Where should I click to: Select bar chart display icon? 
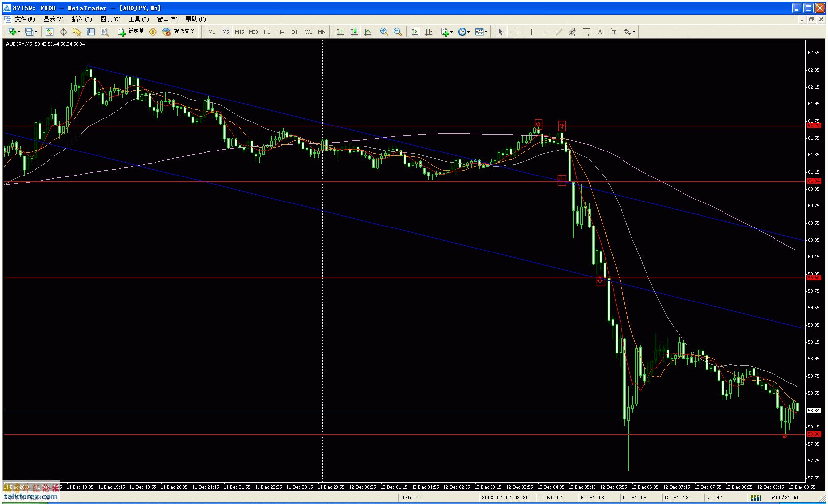point(340,32)
